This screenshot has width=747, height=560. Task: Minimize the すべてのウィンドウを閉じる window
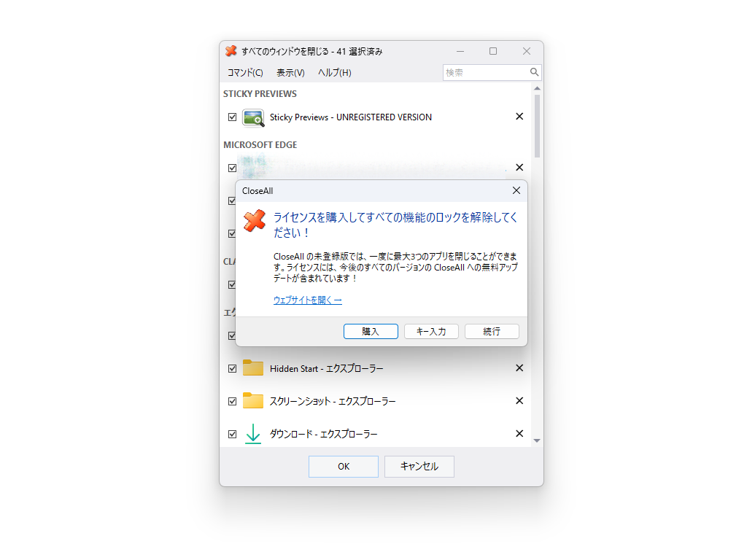tap(460, 51)
